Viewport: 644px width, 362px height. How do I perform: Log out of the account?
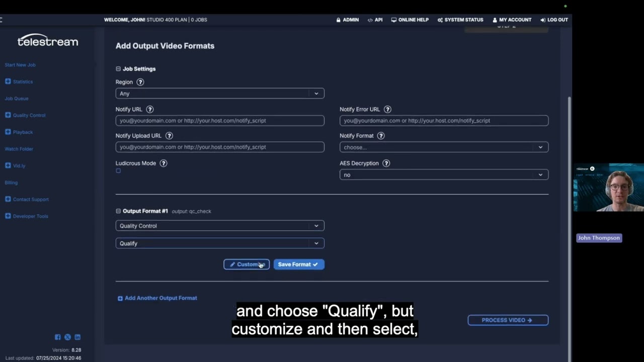click(554, 20)
